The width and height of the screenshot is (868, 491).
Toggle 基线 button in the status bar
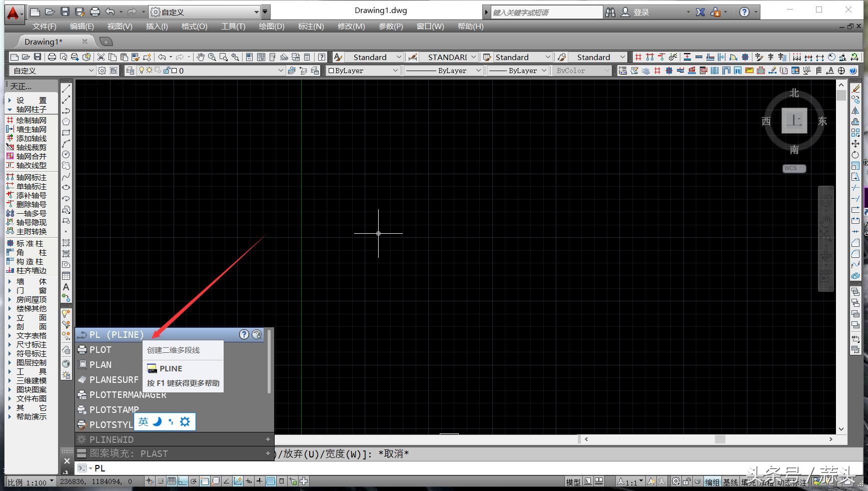[730, 482]
